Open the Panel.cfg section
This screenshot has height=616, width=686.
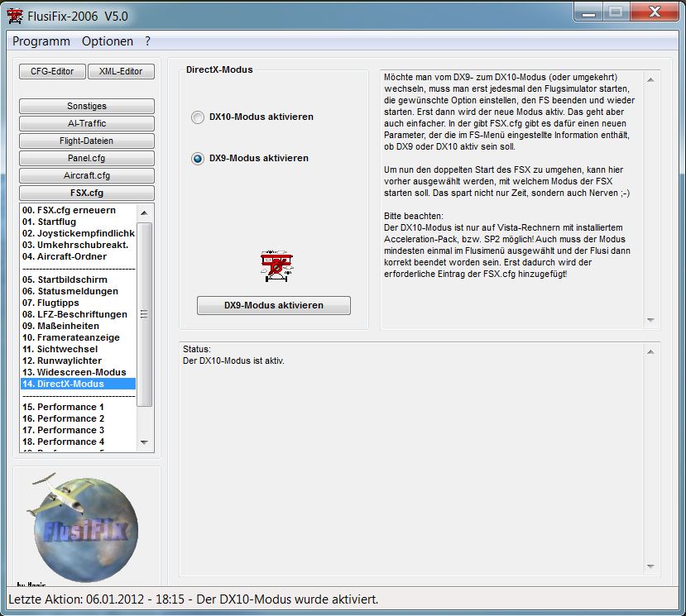coord(87,158)
